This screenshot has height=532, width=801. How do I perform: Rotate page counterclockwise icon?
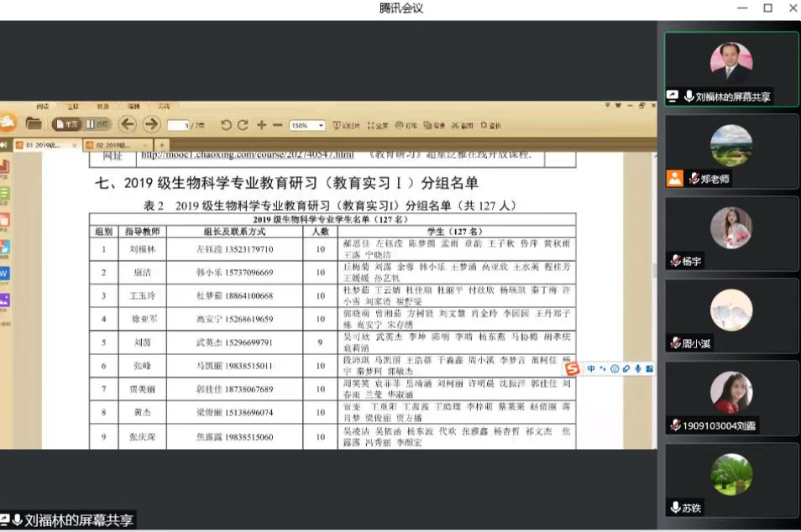tap(226, 125)
